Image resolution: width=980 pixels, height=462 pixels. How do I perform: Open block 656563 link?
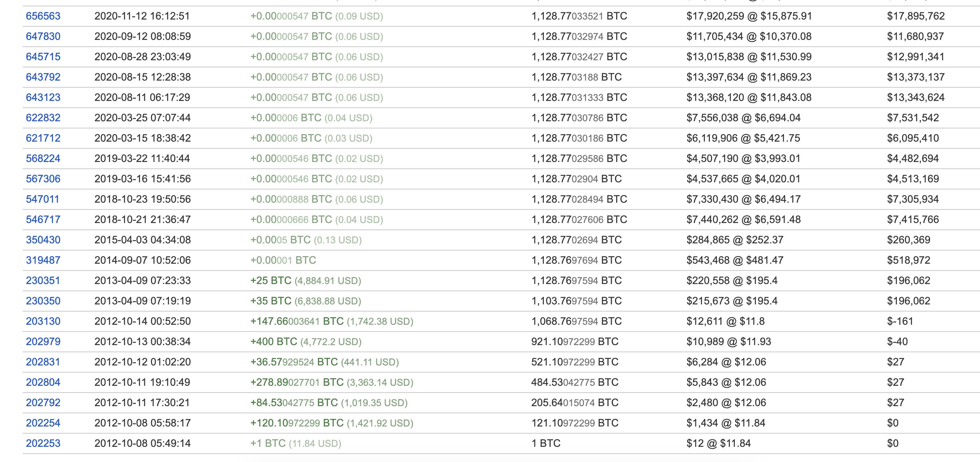coord(43,16)
